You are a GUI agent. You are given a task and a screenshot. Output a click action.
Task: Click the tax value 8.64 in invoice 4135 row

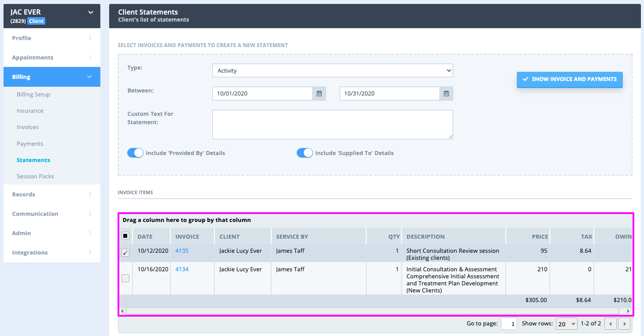click(585, 251)
